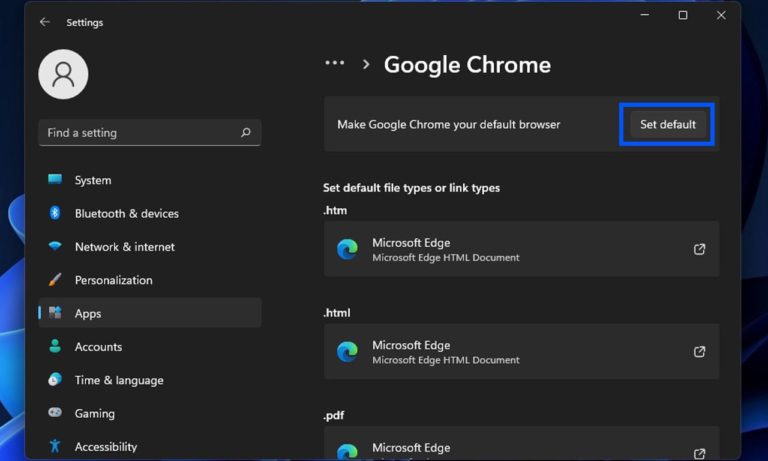Go back with the Settings back arrow
Viewport: 768px width, 461px height.
pyautogui.click(x=45, y=22)
